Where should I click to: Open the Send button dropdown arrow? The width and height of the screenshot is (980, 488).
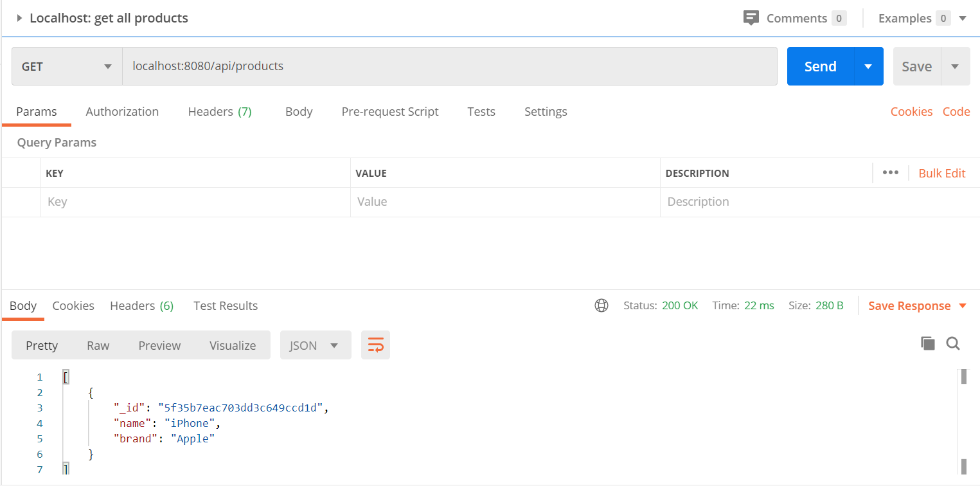[869, 66]
